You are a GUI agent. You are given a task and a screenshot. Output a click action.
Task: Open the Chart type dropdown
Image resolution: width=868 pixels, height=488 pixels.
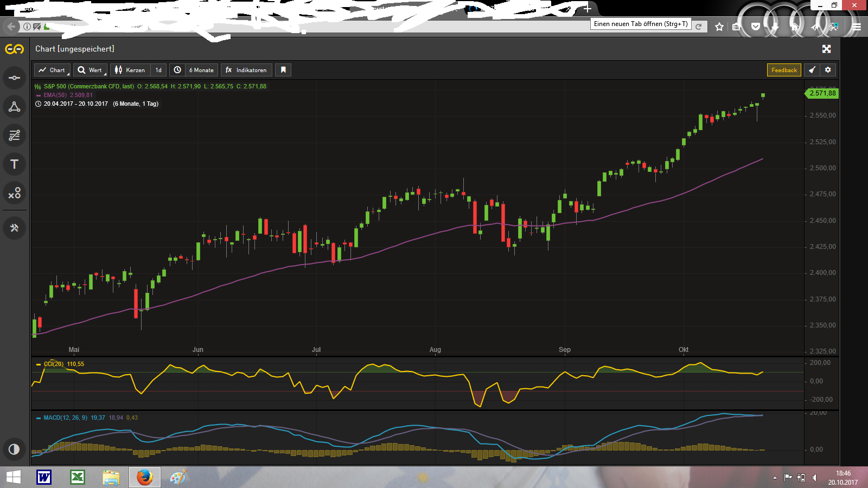tap(53, 70)
